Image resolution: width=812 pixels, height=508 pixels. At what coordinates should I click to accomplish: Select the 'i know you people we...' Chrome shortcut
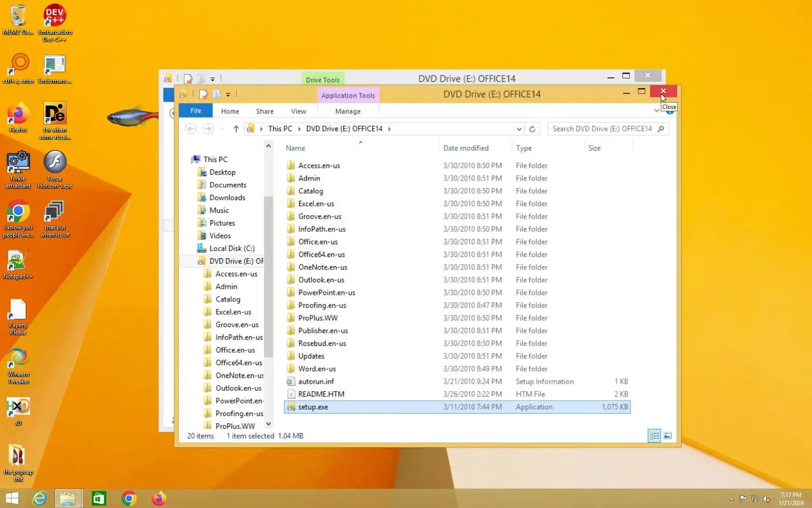coord(18,219)
